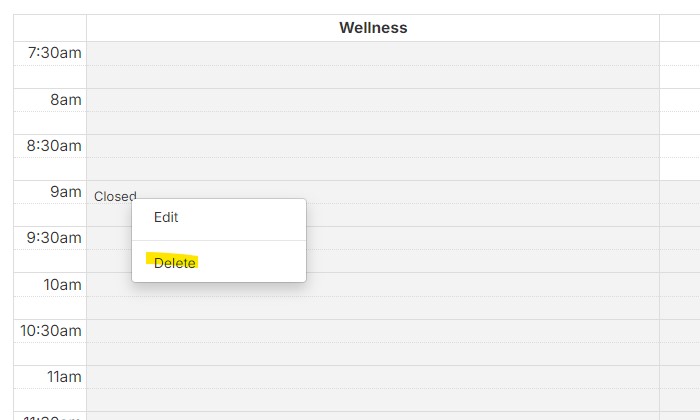Click the 10:30am time label
The height and width of the screenshot is (420, 700).
tap(50, 331)
